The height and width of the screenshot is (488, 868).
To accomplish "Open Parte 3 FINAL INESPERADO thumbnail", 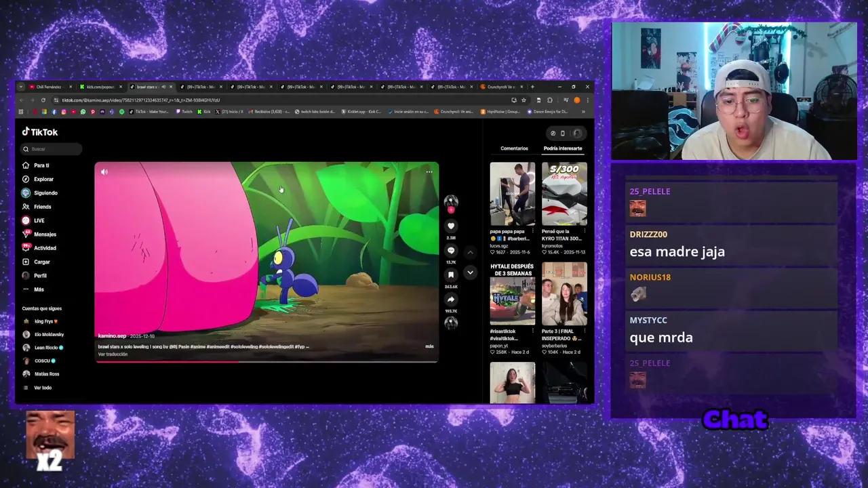I will (x=564, y=294).
